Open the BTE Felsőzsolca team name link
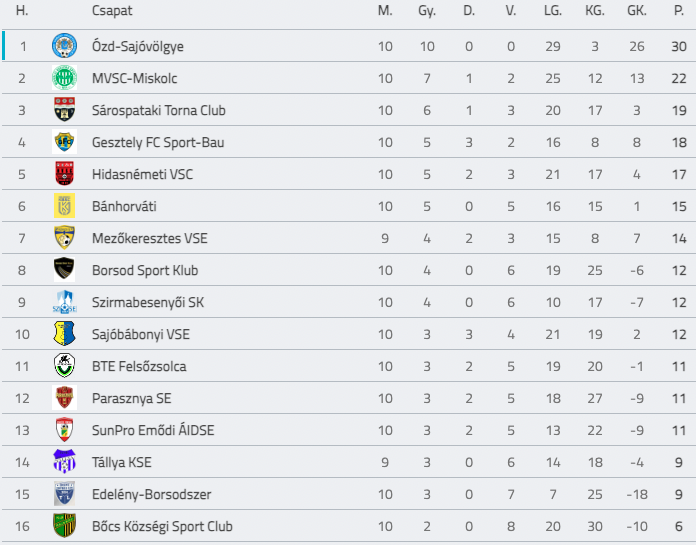 pos(139,366)
